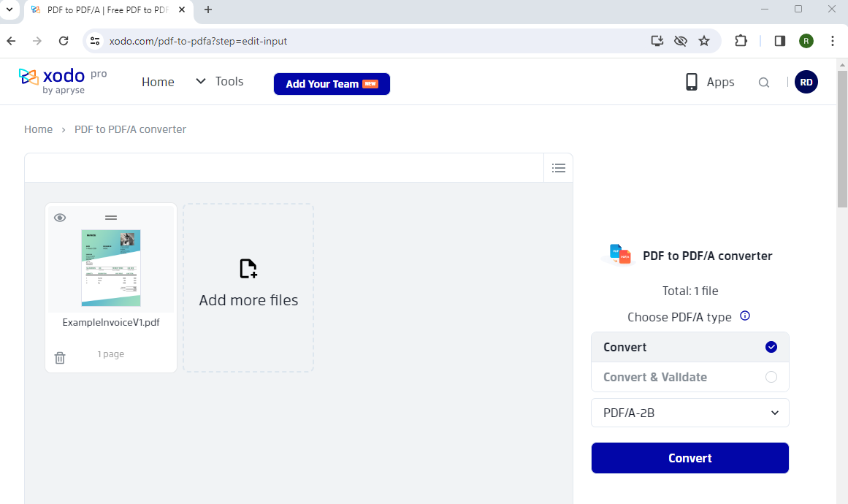Click the blue Convert button

click(690, 458)
